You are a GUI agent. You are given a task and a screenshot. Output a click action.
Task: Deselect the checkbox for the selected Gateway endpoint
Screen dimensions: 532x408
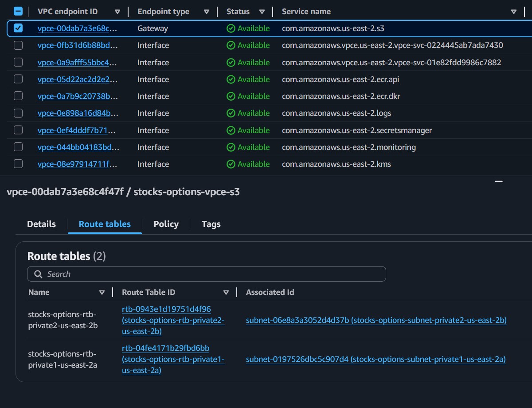(x=18, y=28)
